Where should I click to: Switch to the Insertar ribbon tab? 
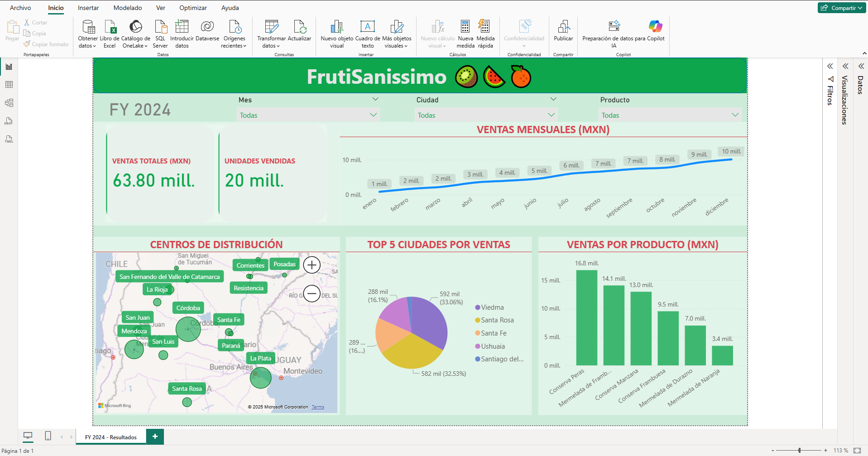(88, 8)
